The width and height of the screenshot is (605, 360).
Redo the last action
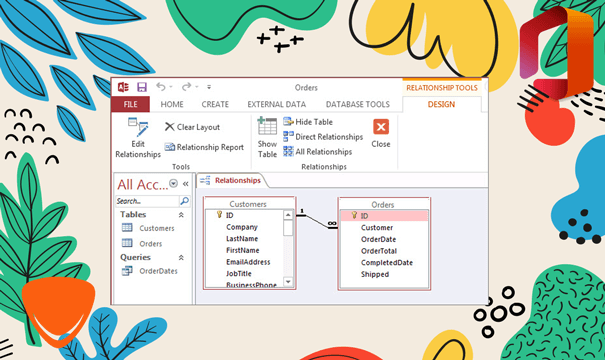coord(186,87)
